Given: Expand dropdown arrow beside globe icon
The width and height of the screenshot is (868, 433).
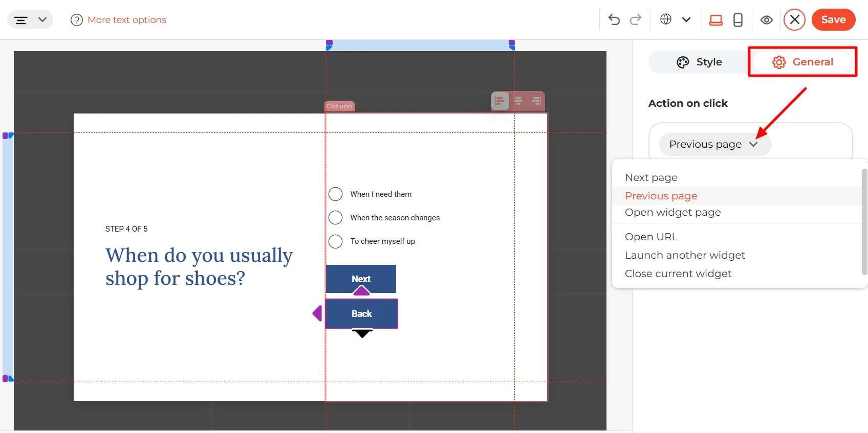Looking at the screenshot, I should click(686, 20).
